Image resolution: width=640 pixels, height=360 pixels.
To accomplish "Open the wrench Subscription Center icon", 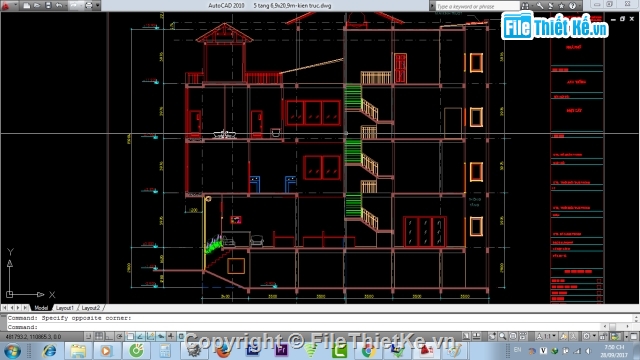I will (x=540, y=6).
